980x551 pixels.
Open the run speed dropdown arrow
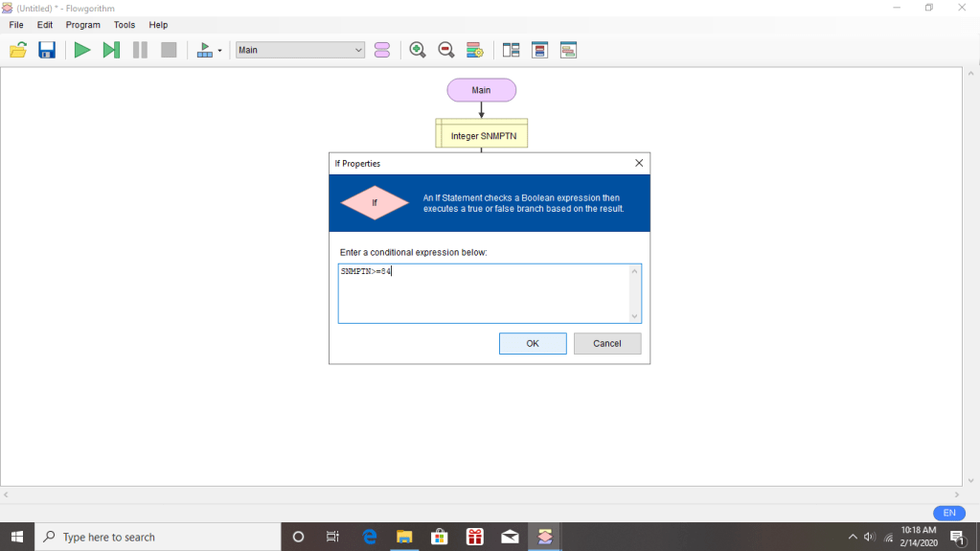[220, 51]
